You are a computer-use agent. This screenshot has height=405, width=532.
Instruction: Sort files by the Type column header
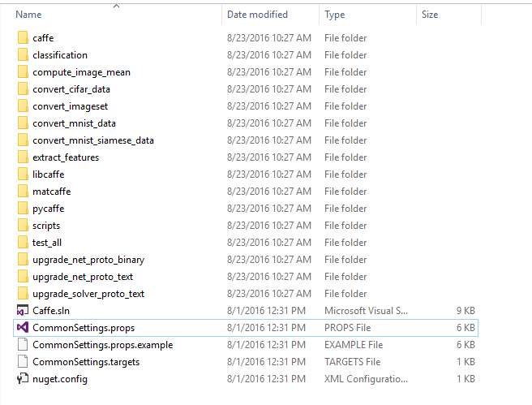click(x=335, y=15)
